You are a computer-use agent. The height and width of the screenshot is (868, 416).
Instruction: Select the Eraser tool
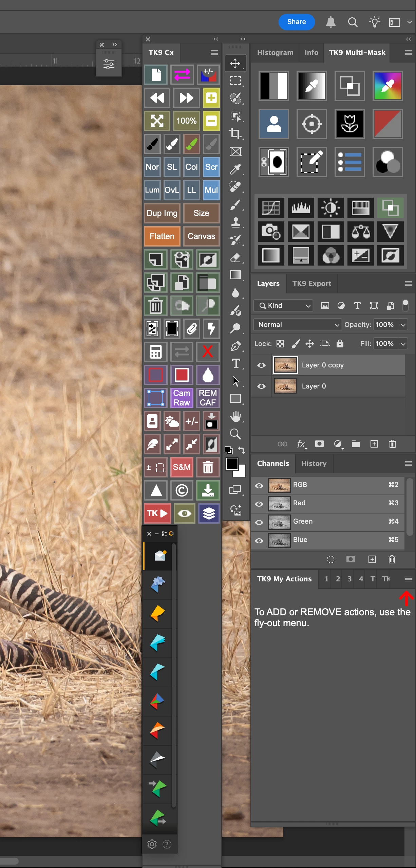point(235,258)
